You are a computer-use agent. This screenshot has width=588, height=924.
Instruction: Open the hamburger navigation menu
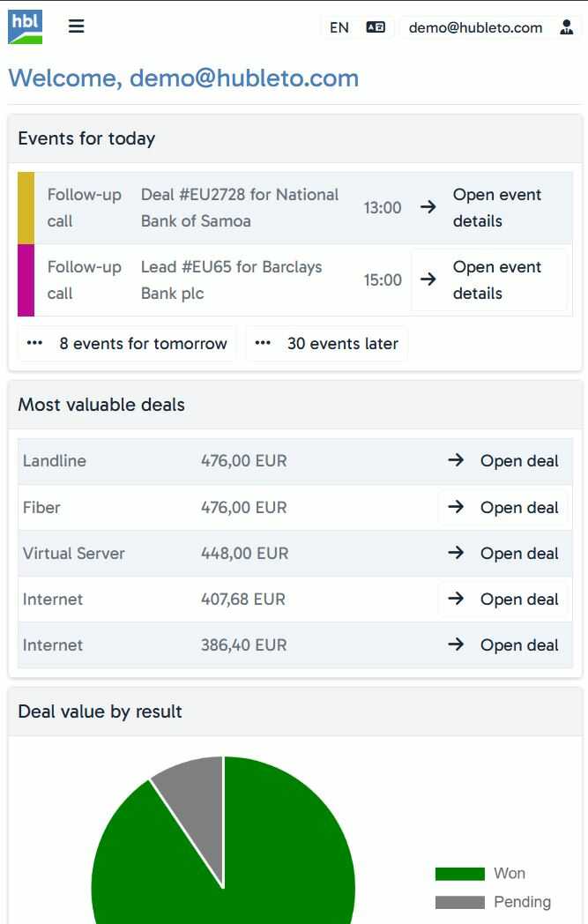click(x=77, y=26)
